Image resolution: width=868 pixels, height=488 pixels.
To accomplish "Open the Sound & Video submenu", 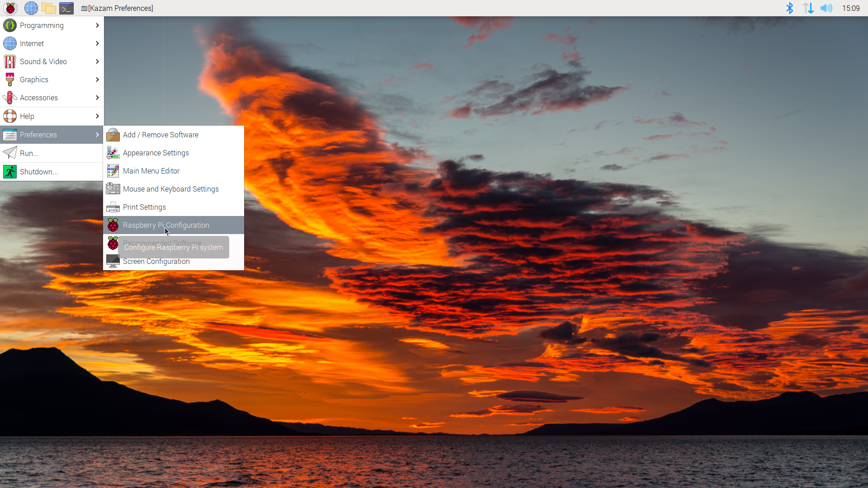I will click(x=52, y=61).
